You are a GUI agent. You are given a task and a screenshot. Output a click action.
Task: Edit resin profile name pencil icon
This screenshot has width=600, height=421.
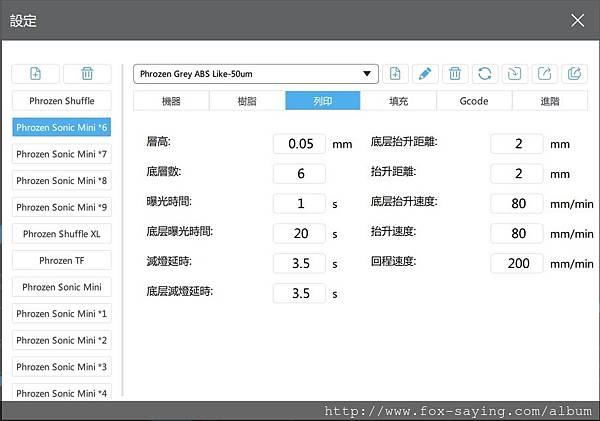pyautogui.click(x=425, y=73)
